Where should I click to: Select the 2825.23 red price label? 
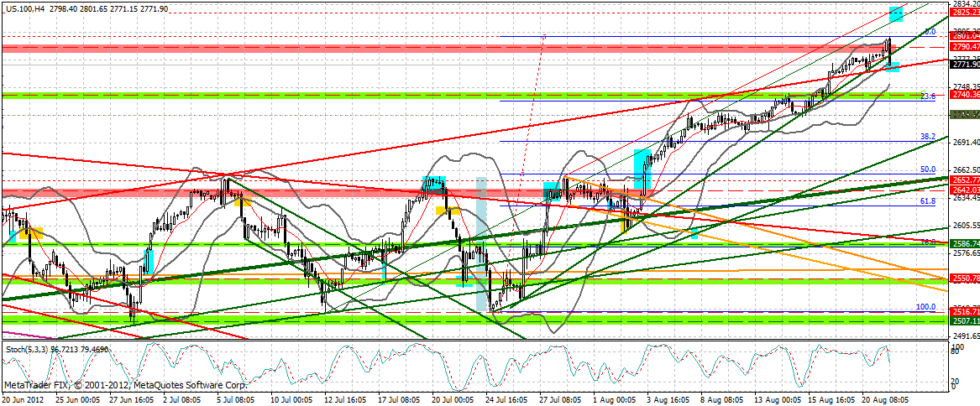click(x=965, y=13)
